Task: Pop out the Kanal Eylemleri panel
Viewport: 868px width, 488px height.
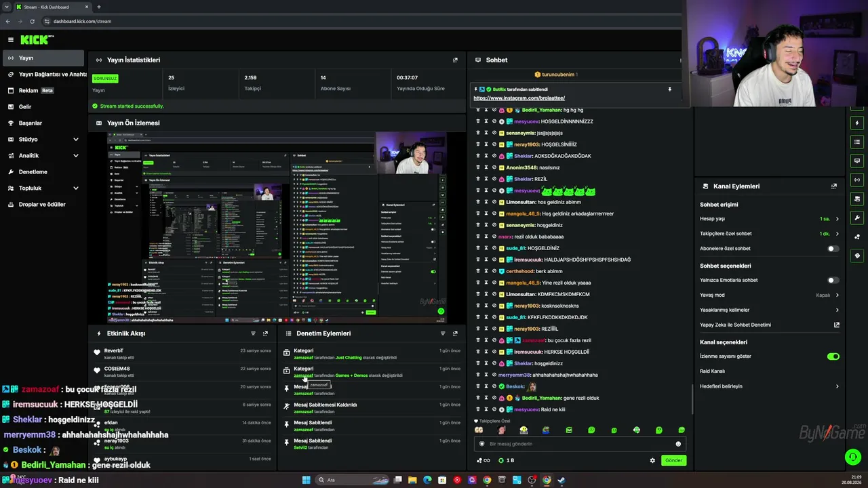Action: click(834, 186)
